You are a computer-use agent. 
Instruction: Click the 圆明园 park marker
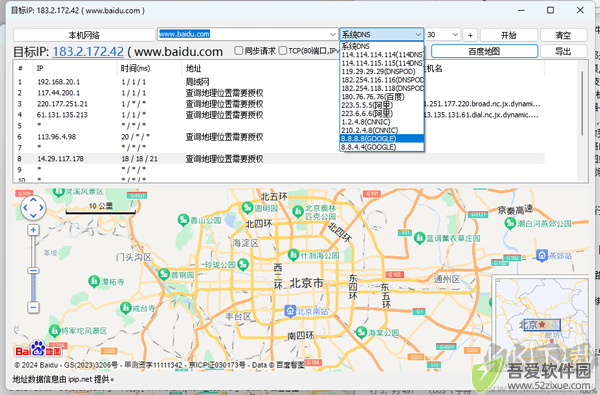coord(248,208)
